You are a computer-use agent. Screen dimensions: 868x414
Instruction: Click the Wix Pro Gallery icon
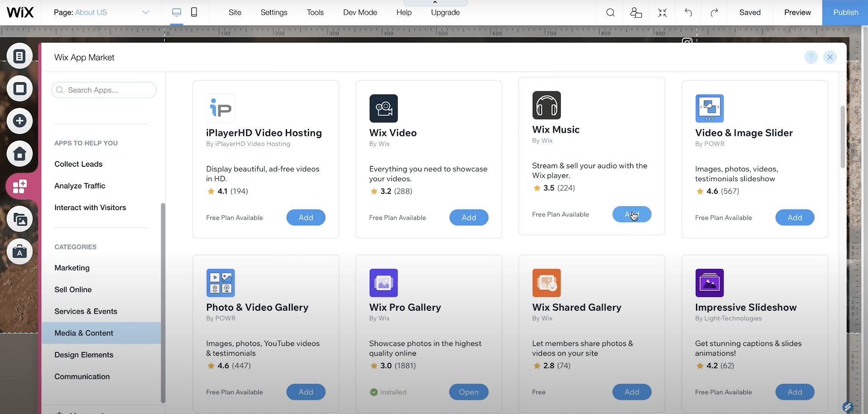point(384,283)
